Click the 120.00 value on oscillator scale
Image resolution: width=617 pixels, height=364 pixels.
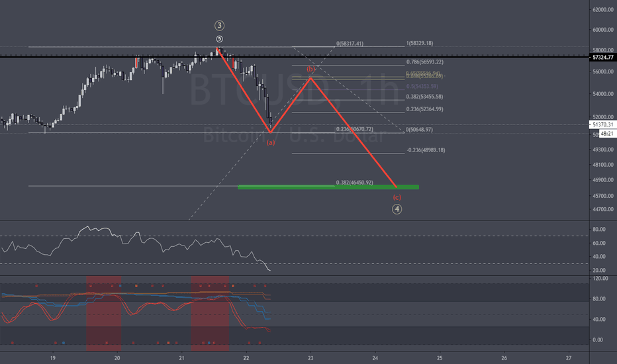(600, 278)
